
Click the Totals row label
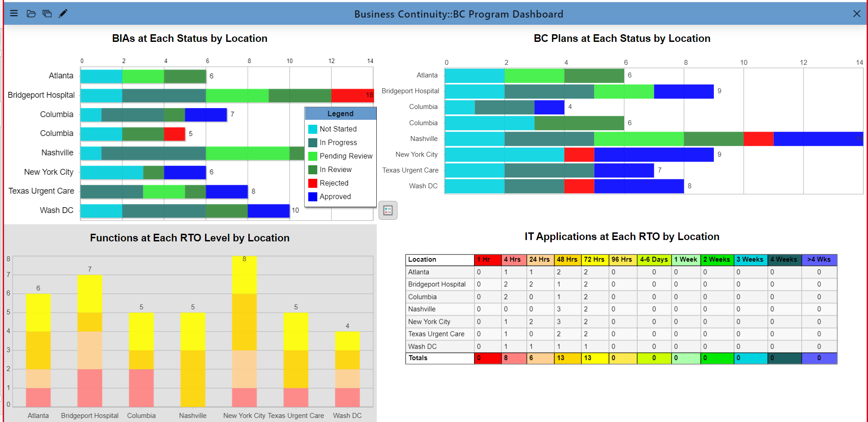tap(418, 358)
